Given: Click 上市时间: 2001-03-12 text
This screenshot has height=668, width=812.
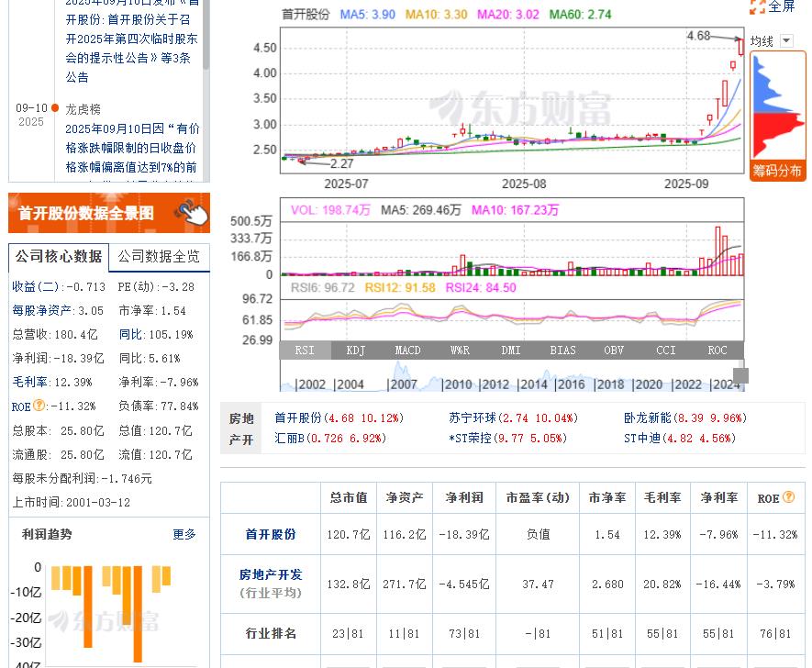Looking at the screenshot, I should tap(72, 502).
